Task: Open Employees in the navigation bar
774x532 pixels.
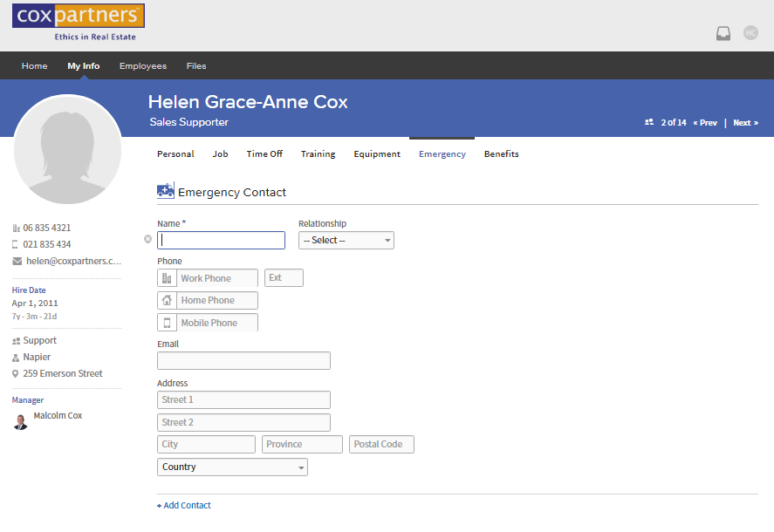Action: (x=143, y=66)
